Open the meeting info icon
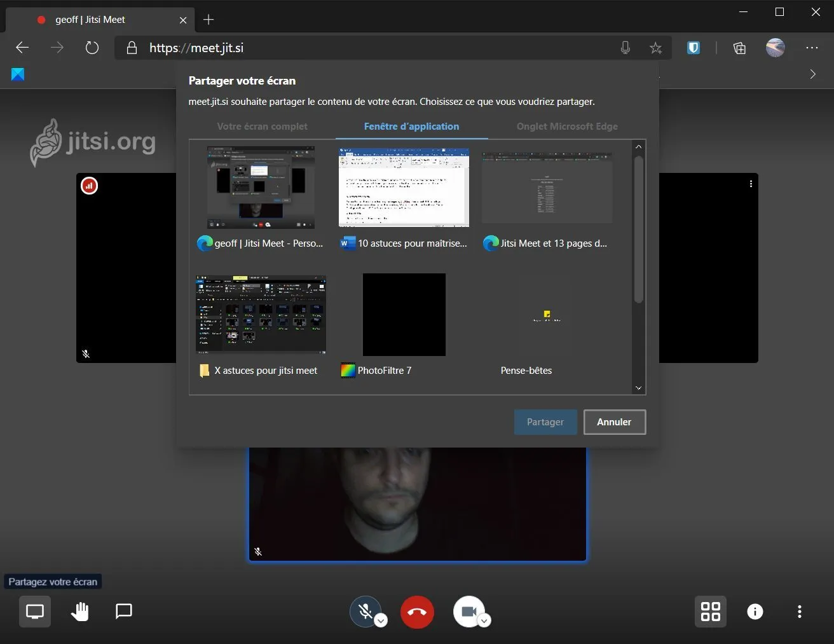Image resolution: width=834 pixels, height=644 pixels. click(x=755, y=612)
